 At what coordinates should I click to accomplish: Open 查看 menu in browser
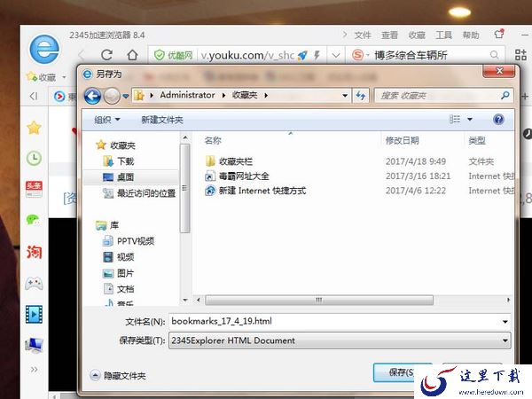point(389,35)
